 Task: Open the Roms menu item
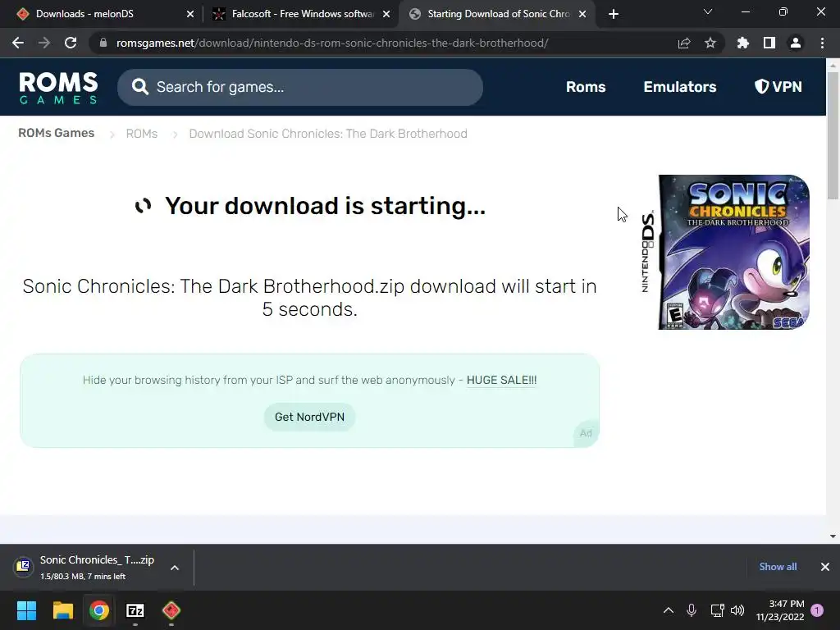[x=586, y=87]
